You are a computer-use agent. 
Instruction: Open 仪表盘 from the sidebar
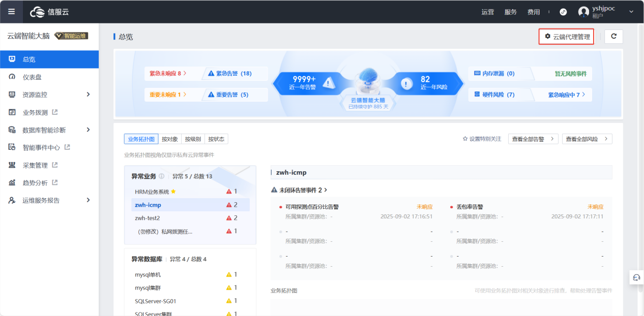32,77
